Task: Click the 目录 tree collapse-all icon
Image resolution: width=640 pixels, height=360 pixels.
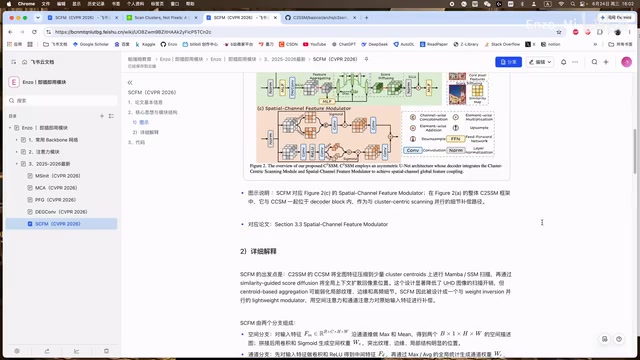Action: [111, 116]
